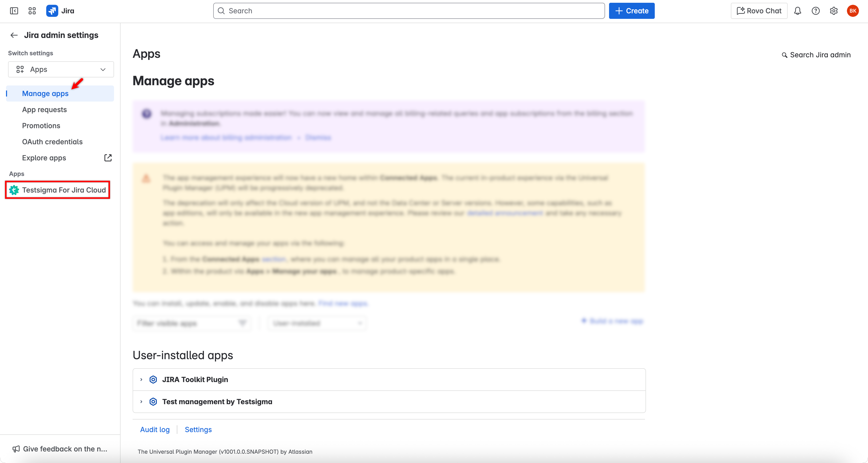Viewport: 868px width, 463px height.
Task: Open the Apps switch settings dropdown
Action: pyautogui.click(x=61, y=69)
